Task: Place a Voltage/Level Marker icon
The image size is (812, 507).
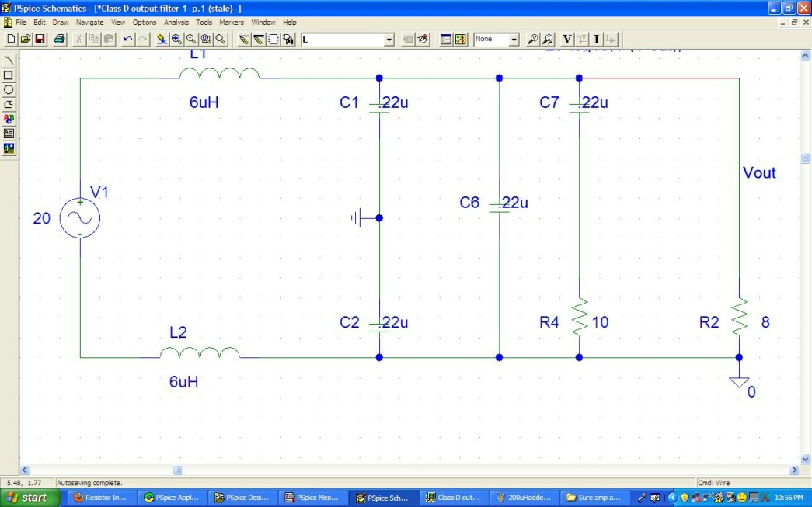Action: click(x=532, y=40)
